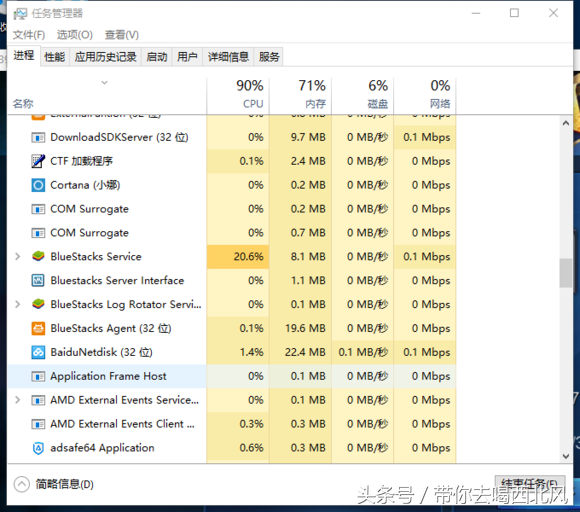Open the 选项(O) menu
Image resolution: width=580 pixels, height=512 pixels.
(75, 35)
